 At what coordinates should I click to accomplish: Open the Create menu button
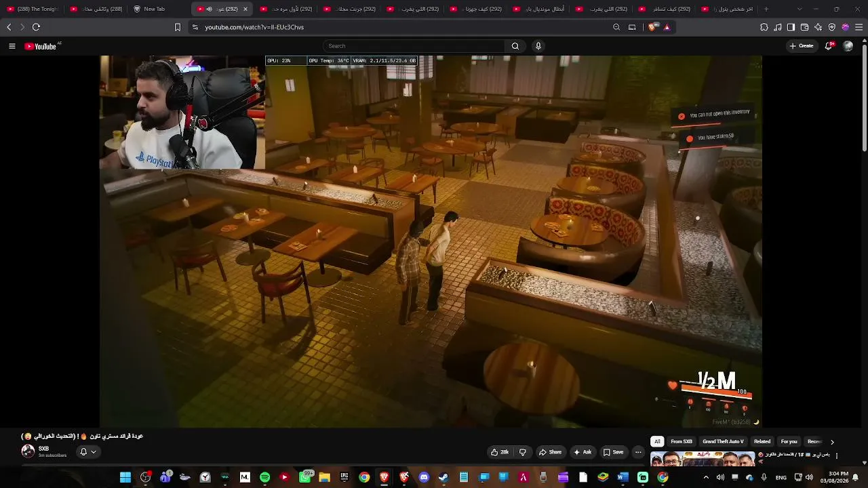[802, 46]
